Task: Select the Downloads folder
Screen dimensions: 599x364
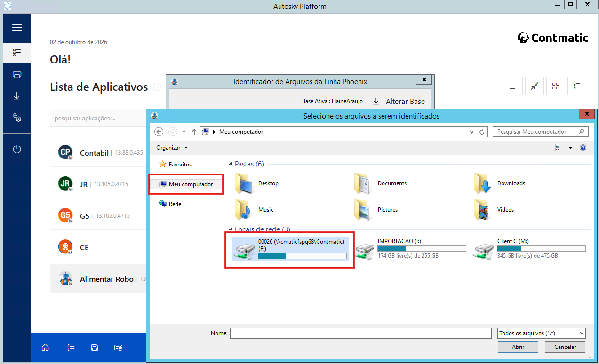Action: pyautogui.click(x=500, y=183)
